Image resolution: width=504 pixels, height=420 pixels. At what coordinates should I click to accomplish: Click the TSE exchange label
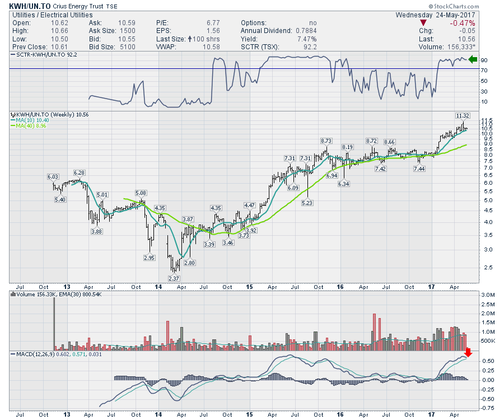click(x=111, y=6)
